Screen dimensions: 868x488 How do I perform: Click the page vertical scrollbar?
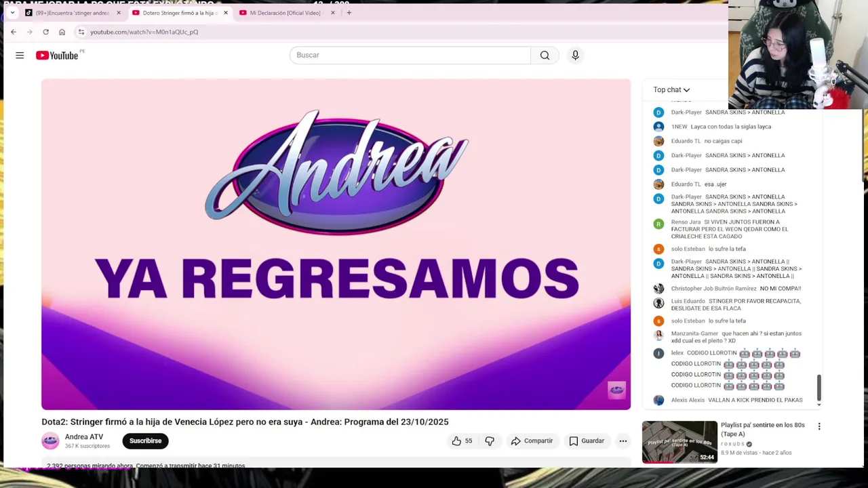864,146
